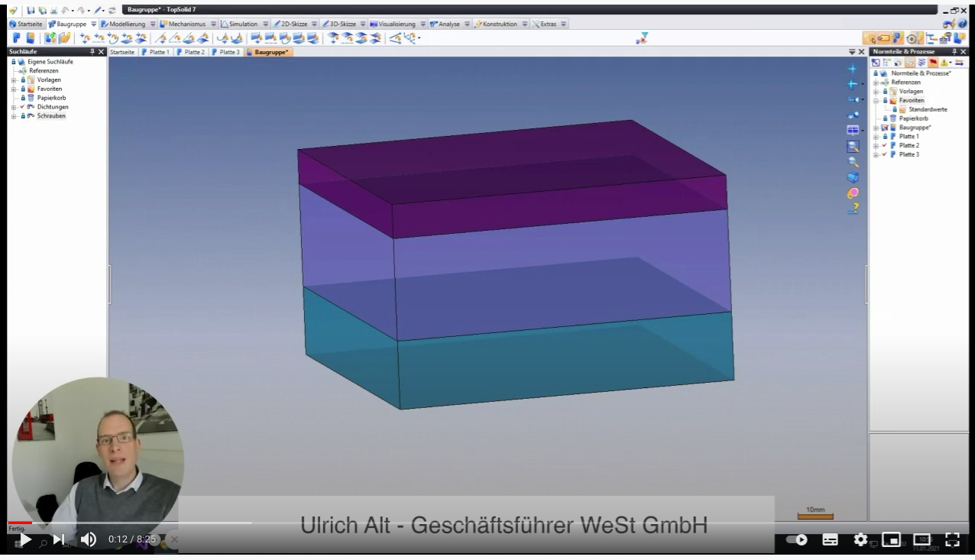
Task: Click the first toolbar icon in Normteile & Prozesse
Action: pos(876,62)
